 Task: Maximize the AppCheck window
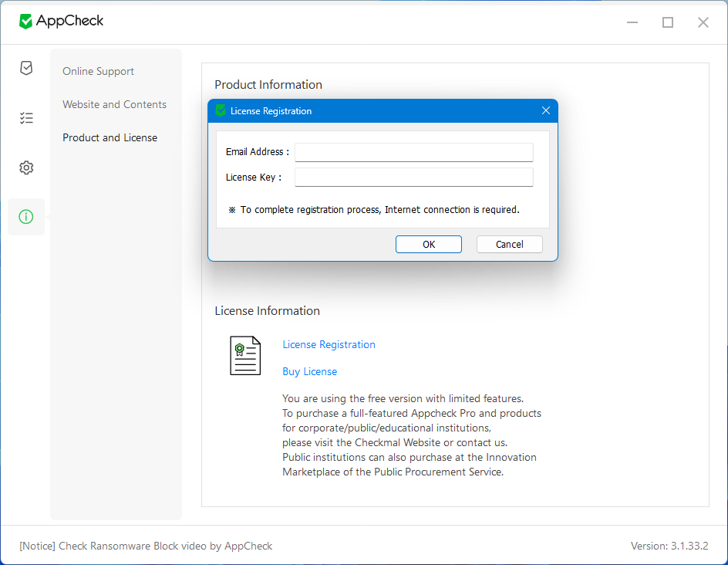668,22
